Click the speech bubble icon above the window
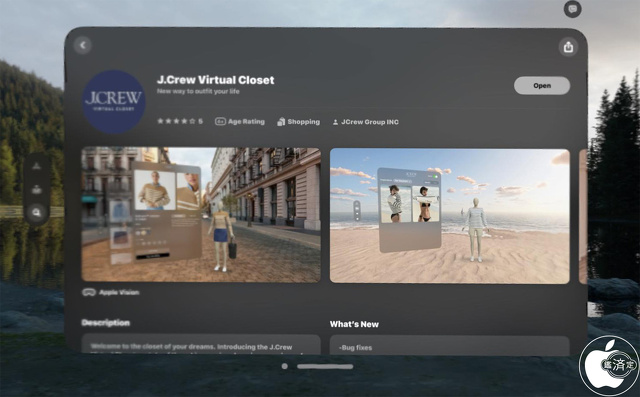 [x=572, y=9]
